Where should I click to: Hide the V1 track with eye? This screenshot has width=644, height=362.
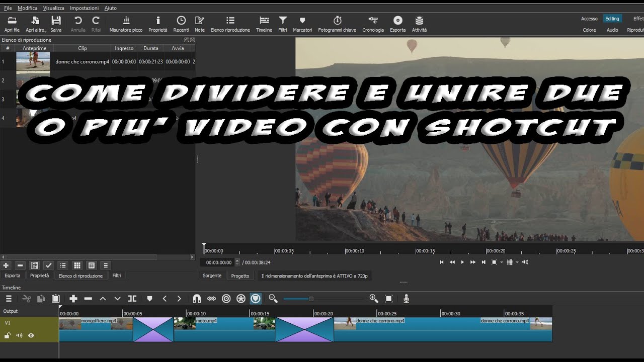coord(31,335)
